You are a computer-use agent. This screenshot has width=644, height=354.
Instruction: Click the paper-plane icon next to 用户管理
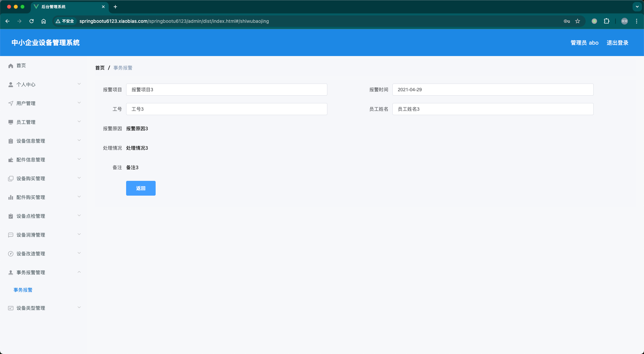11,103
